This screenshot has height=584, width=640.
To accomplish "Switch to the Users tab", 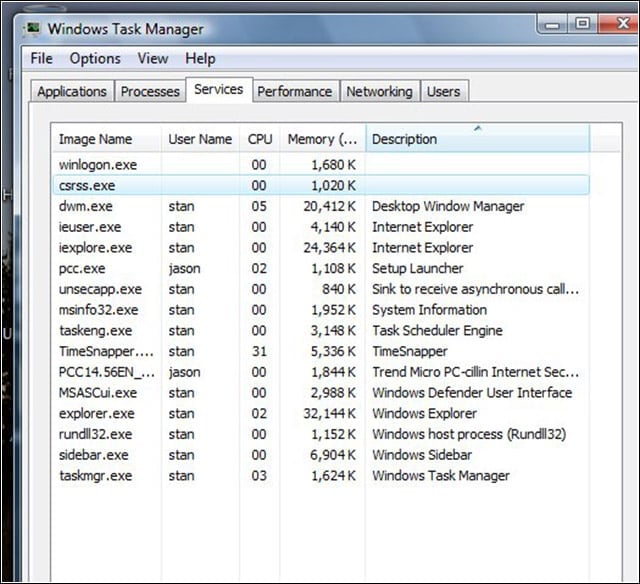I will click(444, 91).
